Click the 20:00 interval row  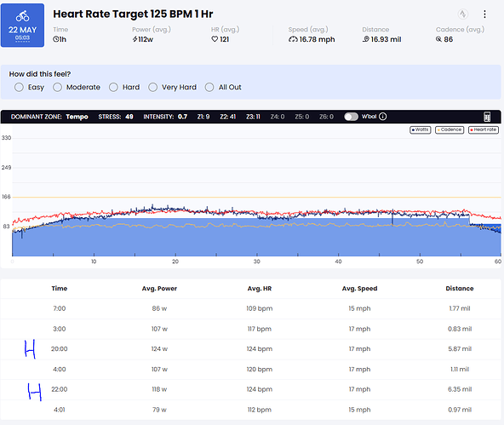250,349
